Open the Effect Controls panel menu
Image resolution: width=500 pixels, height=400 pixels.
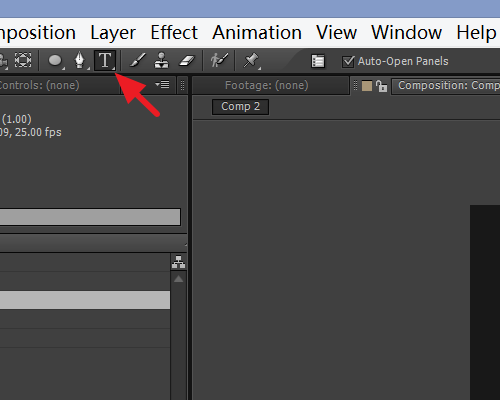(x=163, y=85)
